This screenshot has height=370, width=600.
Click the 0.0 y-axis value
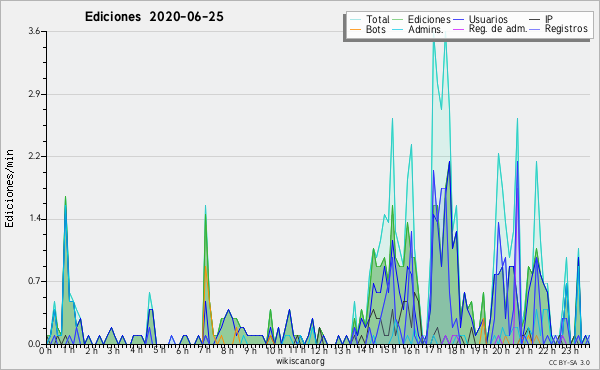click(34, 344)
